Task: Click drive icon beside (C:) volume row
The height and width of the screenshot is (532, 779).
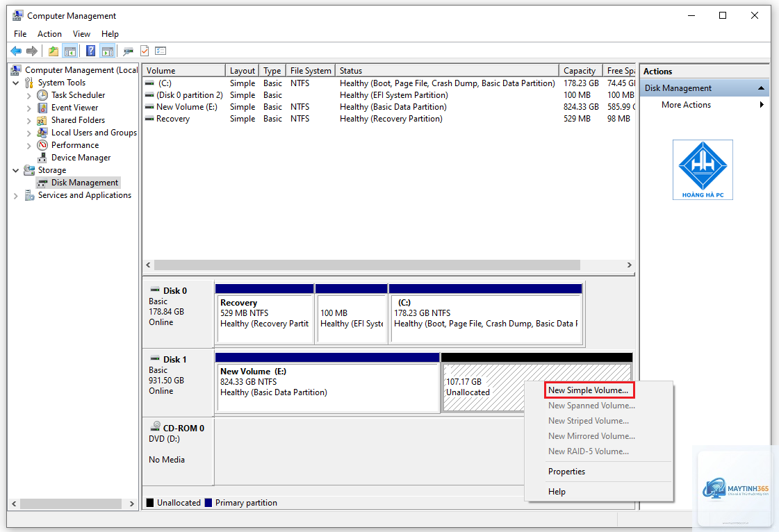Action: [x=149, y=83]
